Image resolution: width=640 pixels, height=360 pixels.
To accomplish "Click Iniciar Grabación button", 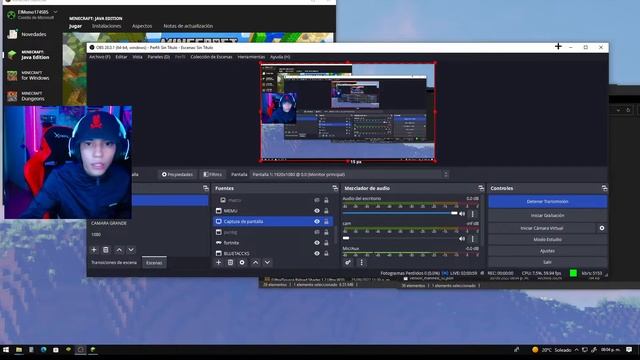I will pos(547,216).
